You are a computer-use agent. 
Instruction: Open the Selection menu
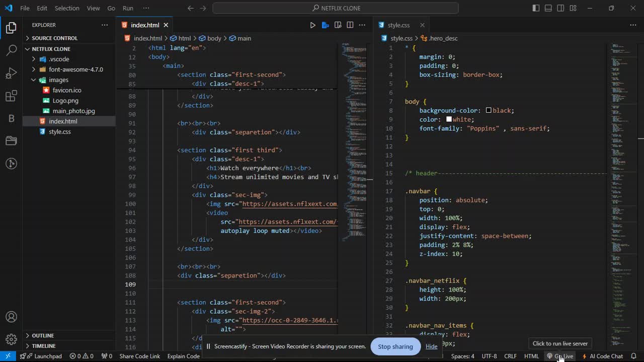click(x=66, y=8)
